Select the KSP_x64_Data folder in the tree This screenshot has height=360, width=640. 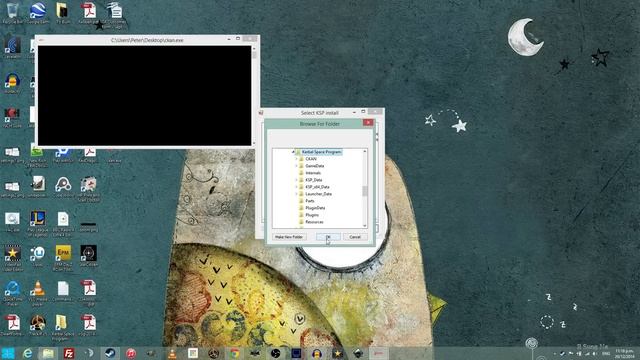(x=317, y=187)
